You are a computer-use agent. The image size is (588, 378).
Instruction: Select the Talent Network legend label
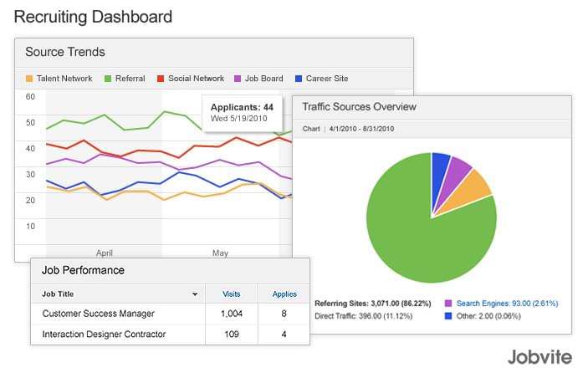tap(64, 79)
